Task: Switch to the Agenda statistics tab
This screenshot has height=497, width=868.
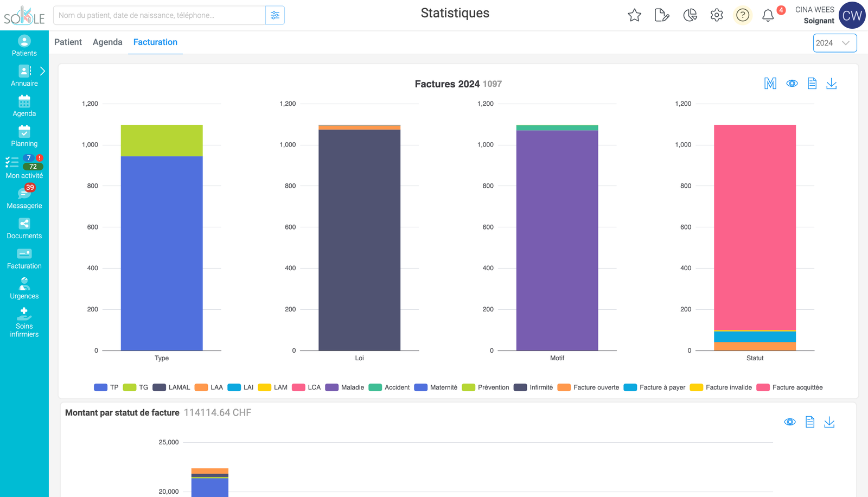Action: 107,42
